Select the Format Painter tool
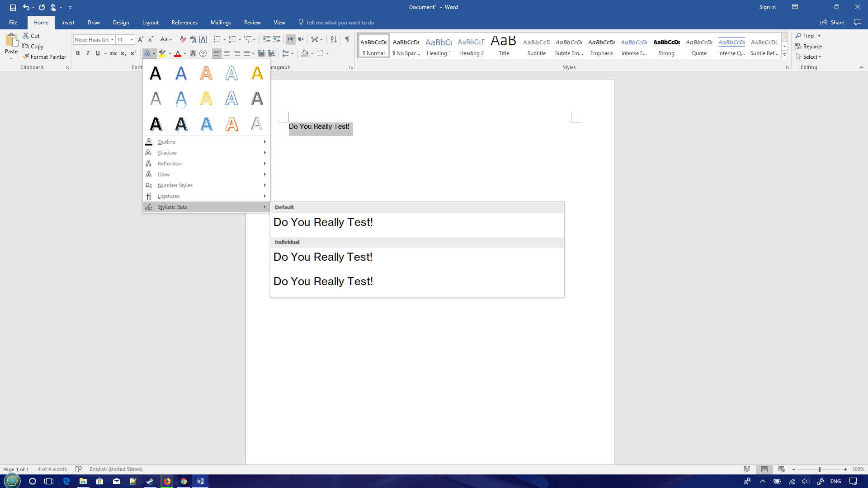The width and height of the screenshot is (868, 488). point(44,56)
